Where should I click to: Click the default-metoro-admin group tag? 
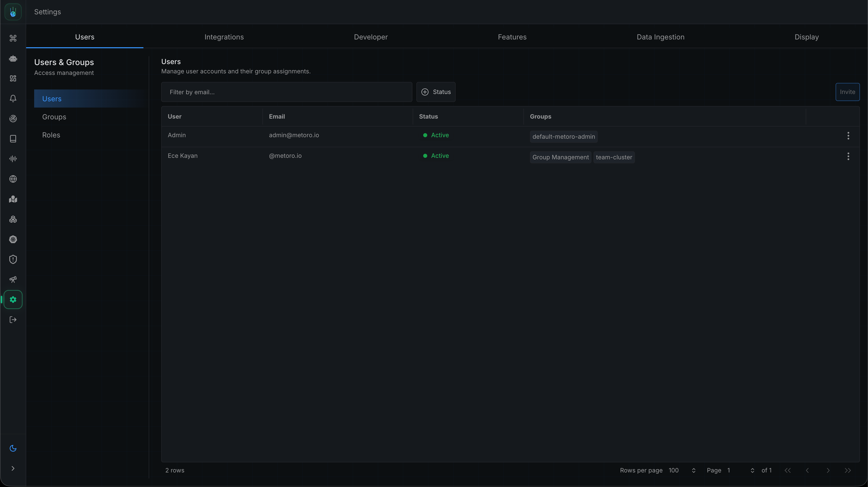(x=563, y=137)
